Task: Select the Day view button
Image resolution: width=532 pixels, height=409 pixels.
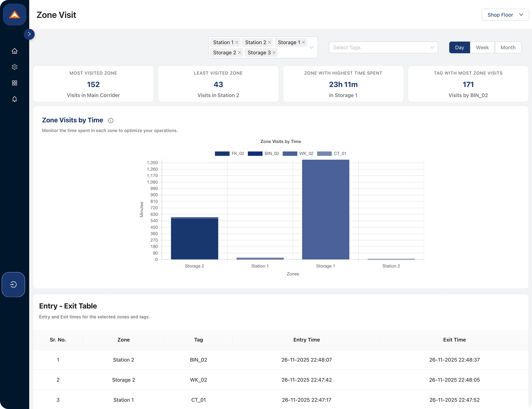Action: tap(459, 48)
